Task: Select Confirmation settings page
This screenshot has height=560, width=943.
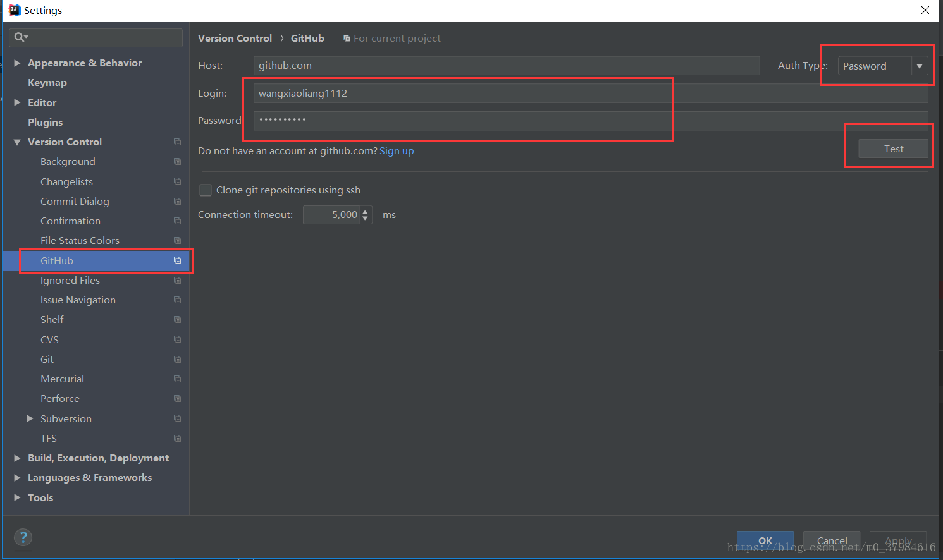Action: (70, 221)
